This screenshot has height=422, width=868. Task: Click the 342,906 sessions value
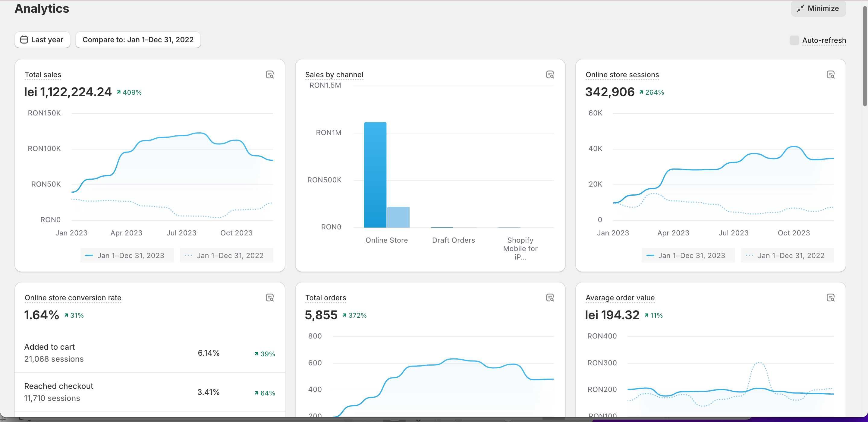click(x=609, y=92)
